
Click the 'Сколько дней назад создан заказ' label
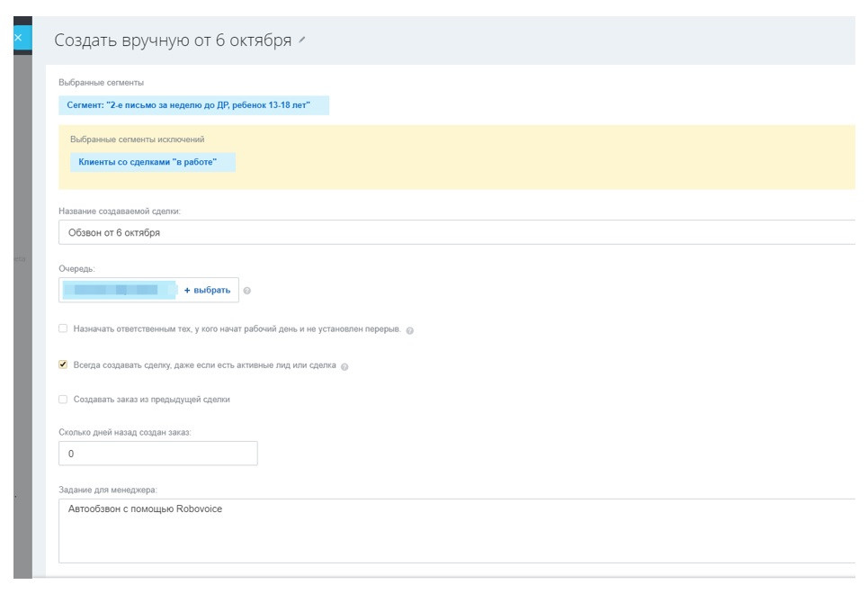tap(124, 433)
